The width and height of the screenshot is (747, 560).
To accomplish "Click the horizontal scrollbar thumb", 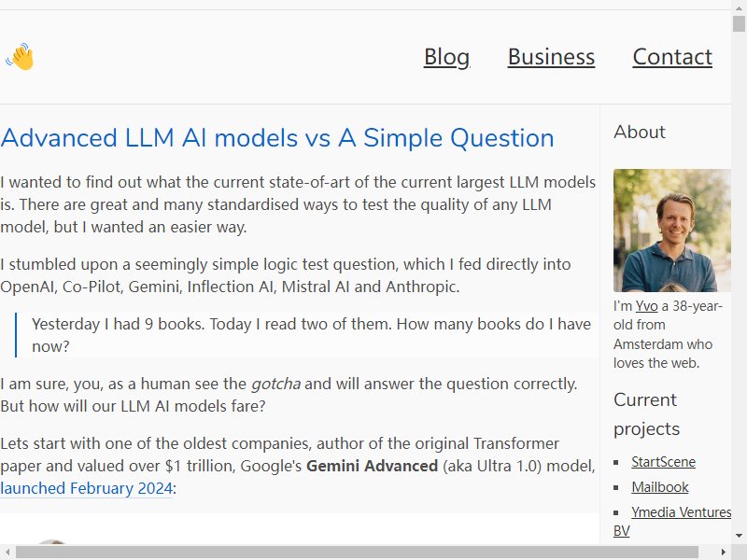I will 357,553.
